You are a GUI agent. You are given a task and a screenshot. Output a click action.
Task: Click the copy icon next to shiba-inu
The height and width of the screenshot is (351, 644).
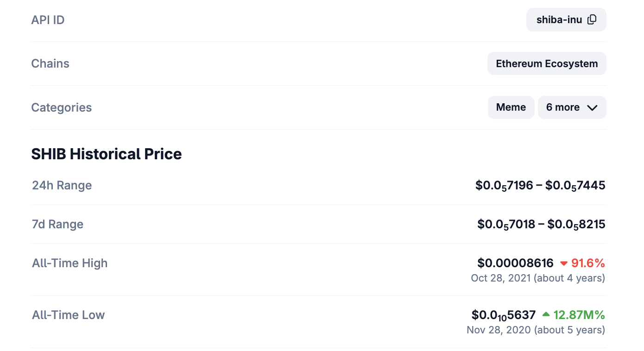[592, 19]
